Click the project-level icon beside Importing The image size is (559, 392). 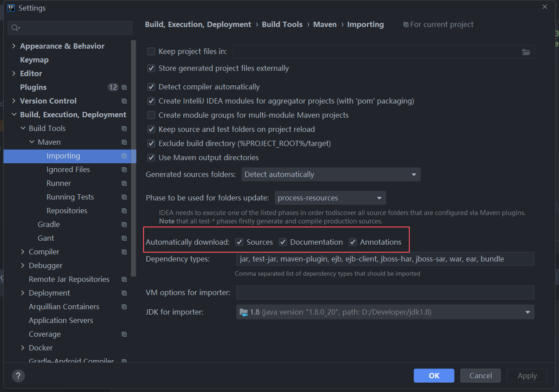(x=124, y=156)
